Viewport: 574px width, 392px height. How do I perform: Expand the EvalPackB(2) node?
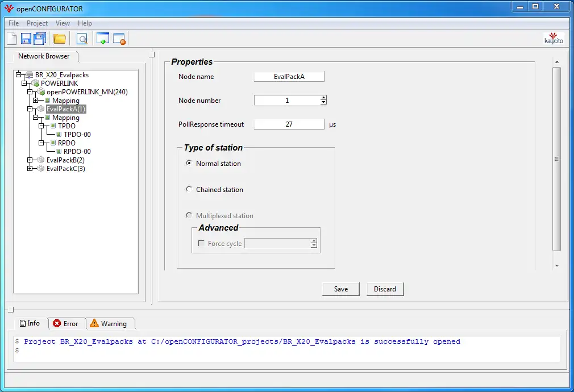30,160
